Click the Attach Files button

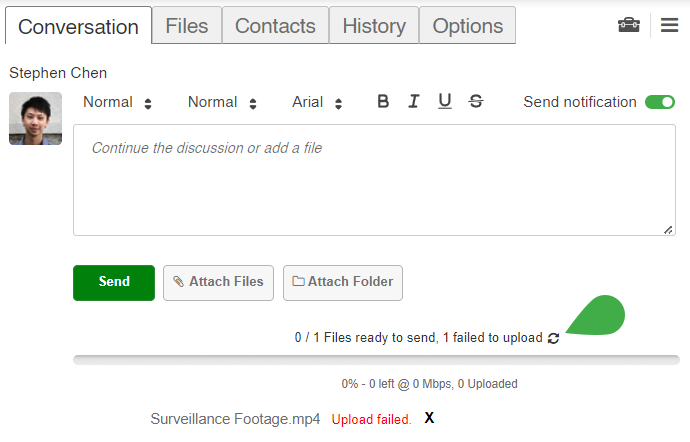click(218, 282)
